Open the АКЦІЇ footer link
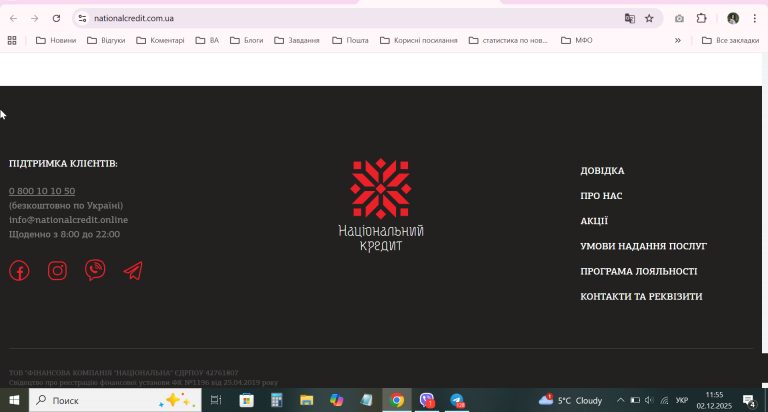The image size is (768, 412). click(594, 221)
